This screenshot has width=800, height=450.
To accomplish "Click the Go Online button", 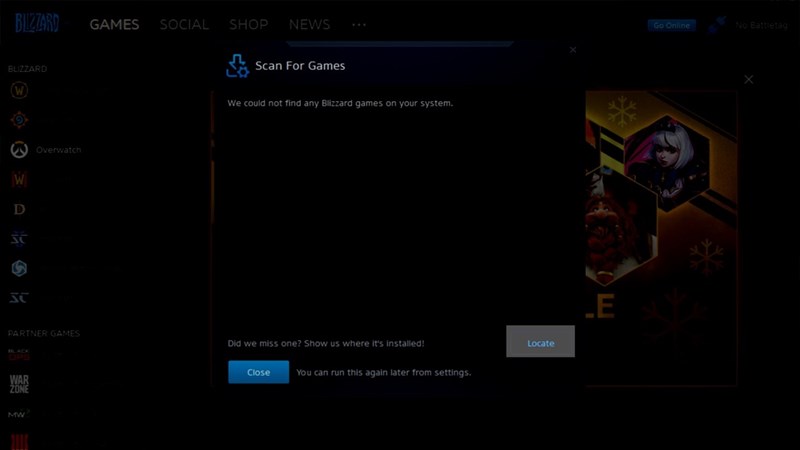I will (x=671, y=25).
